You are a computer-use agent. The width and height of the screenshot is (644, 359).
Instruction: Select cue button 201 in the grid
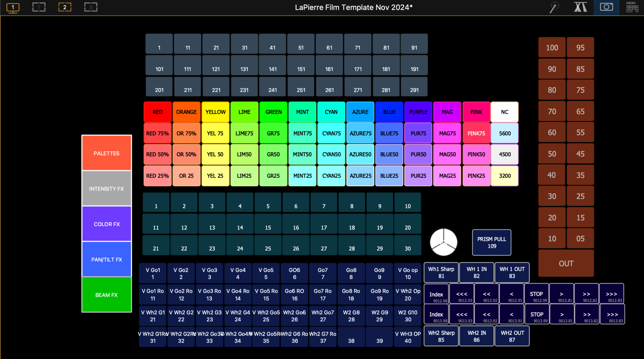(159, 86)
